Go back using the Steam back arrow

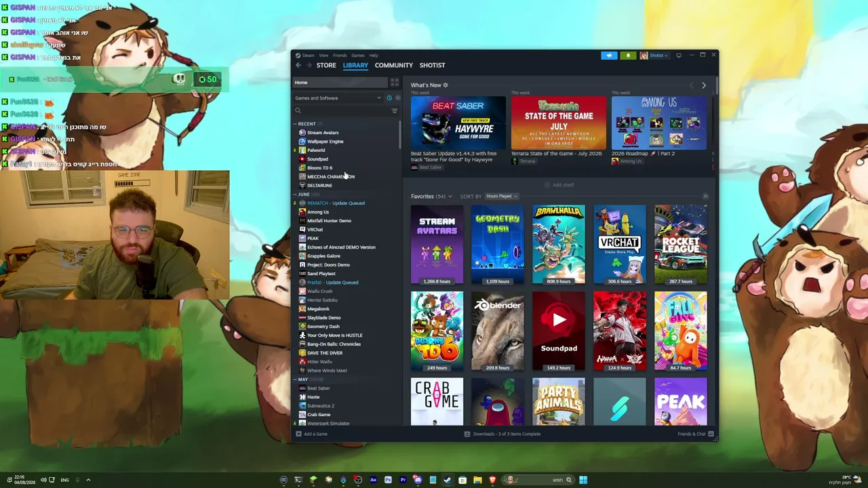(298, 65)
